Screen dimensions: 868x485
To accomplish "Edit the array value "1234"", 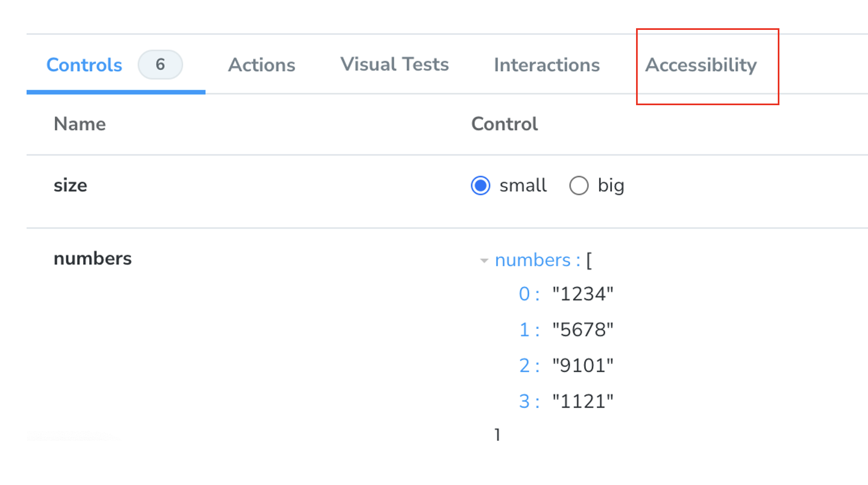I will [x=582, y=294].
